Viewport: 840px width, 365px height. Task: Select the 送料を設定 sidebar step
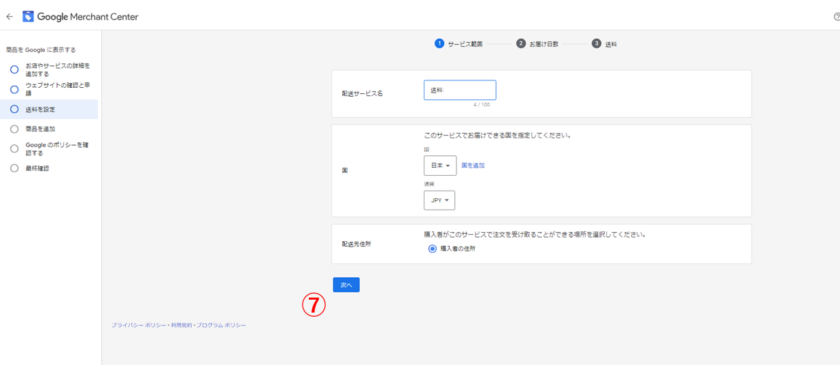coord(49,109)
